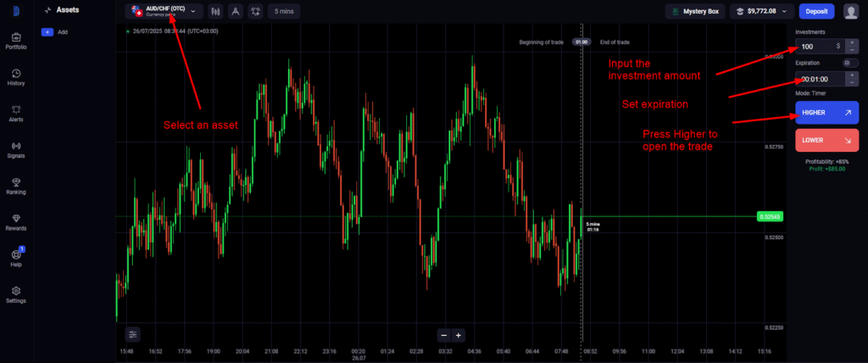Click the blue Deposit button
This screenshot has height=363, width=868.
(816, 12)
